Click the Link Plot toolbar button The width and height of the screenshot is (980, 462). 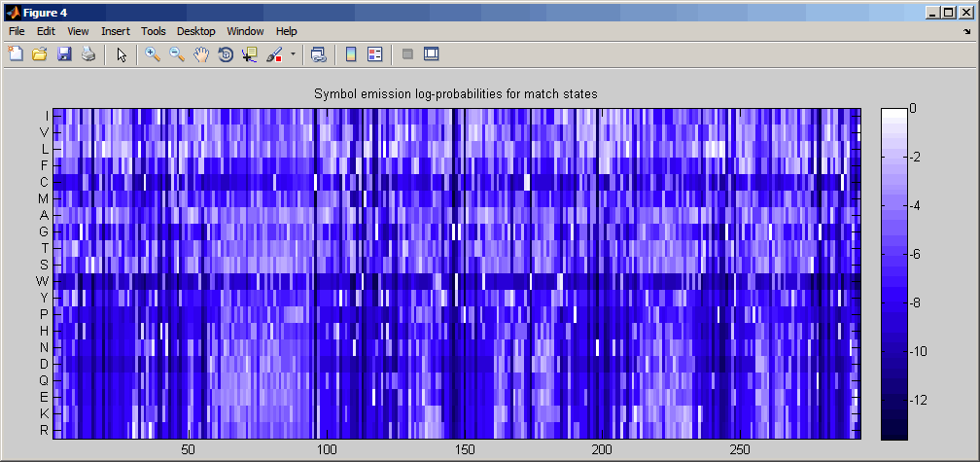(319, 54)
